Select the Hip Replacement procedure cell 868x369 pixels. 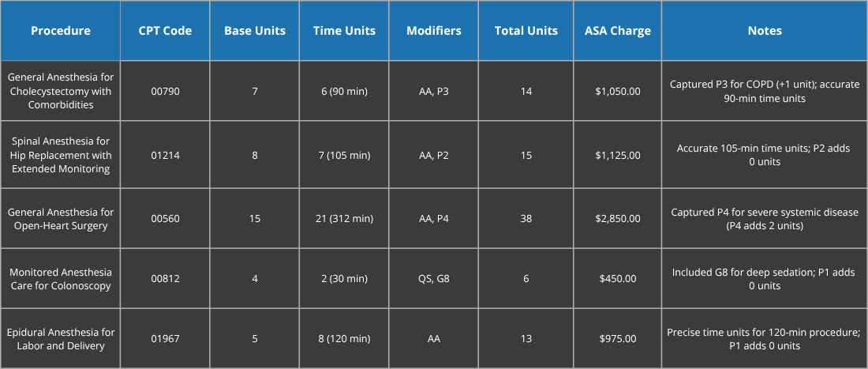(61, 155)
